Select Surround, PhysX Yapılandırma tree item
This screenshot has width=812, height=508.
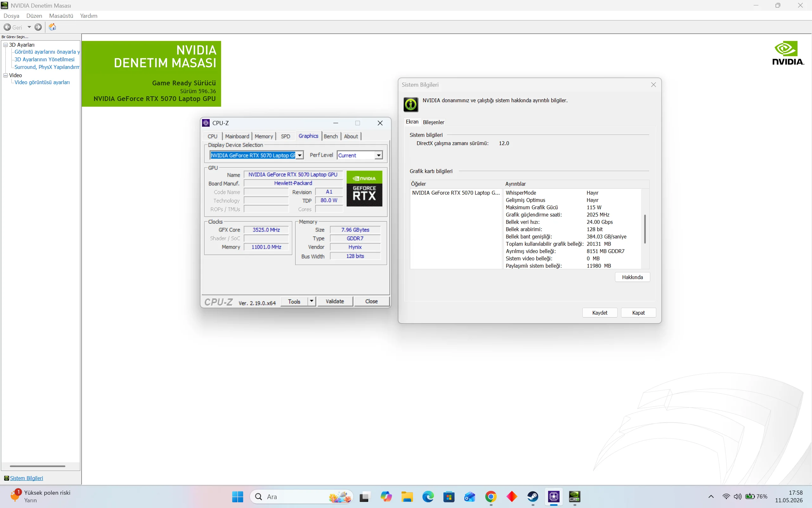[47, 67]
